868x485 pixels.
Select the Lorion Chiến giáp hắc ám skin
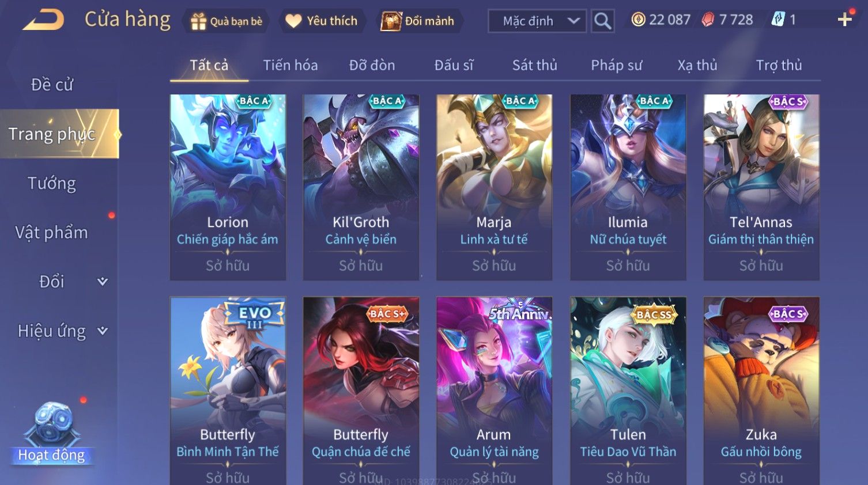(x=228, y=187)
